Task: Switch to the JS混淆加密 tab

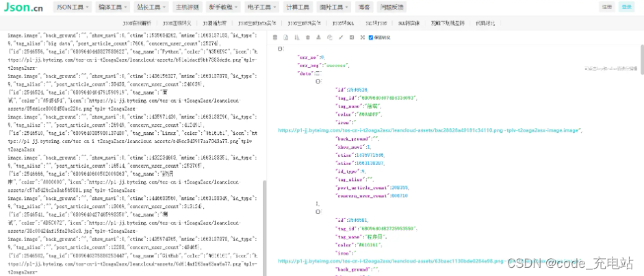Action: pyautogui.click(x=214, y=23)
